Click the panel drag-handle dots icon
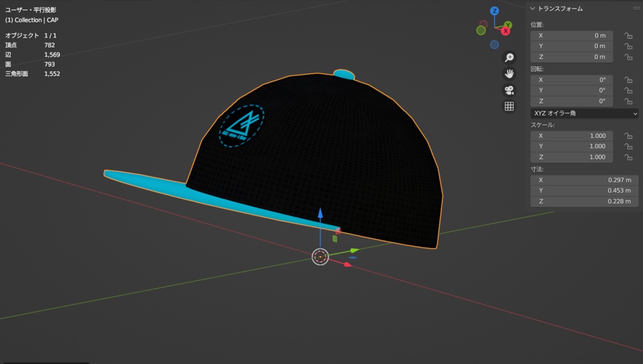Screen dimensions: 643x364 [636, 8]
